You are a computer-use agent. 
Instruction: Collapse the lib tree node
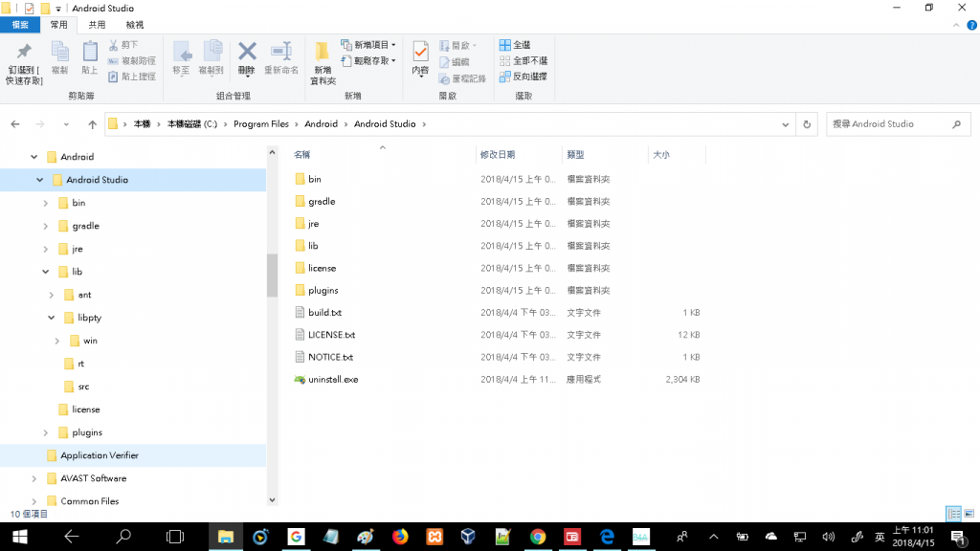(x=46, y=272)
